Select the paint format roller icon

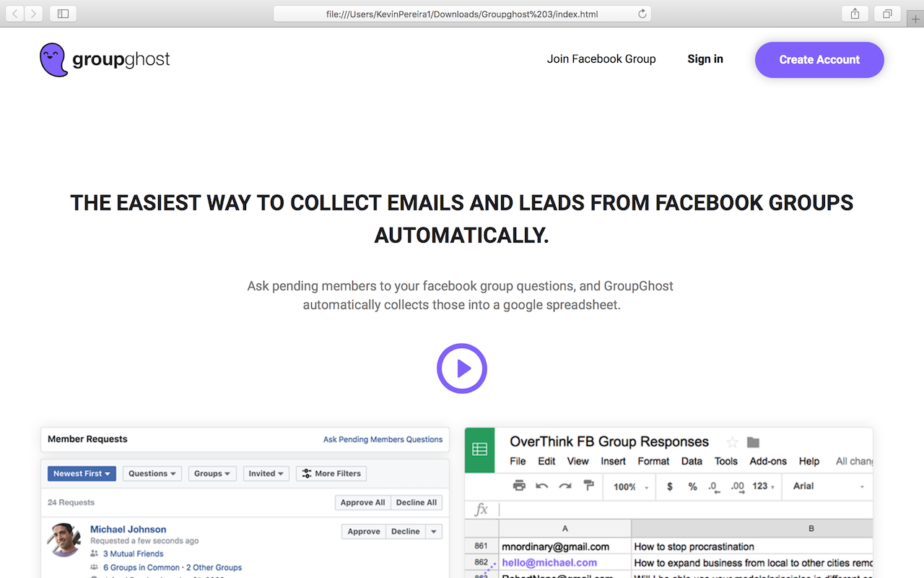(588, 486)
